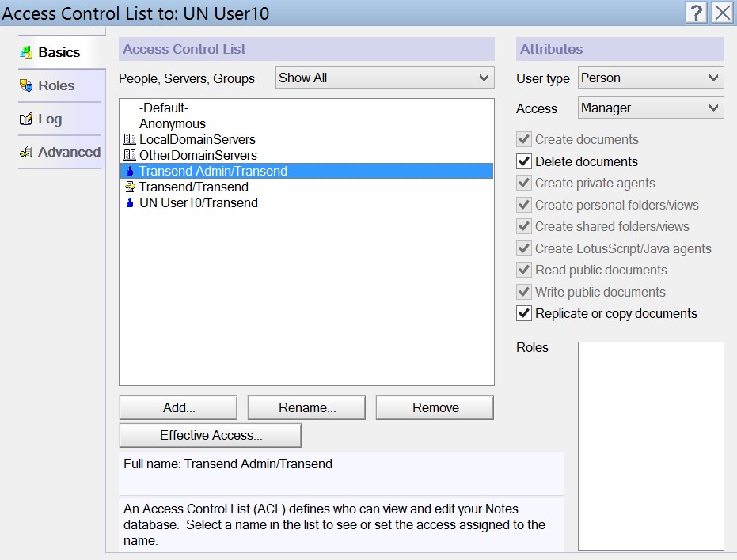Image resolution: width=737 pixels, height=560 pixels.
Task: Select the Anonymous entry
Action: click(306, 123)
